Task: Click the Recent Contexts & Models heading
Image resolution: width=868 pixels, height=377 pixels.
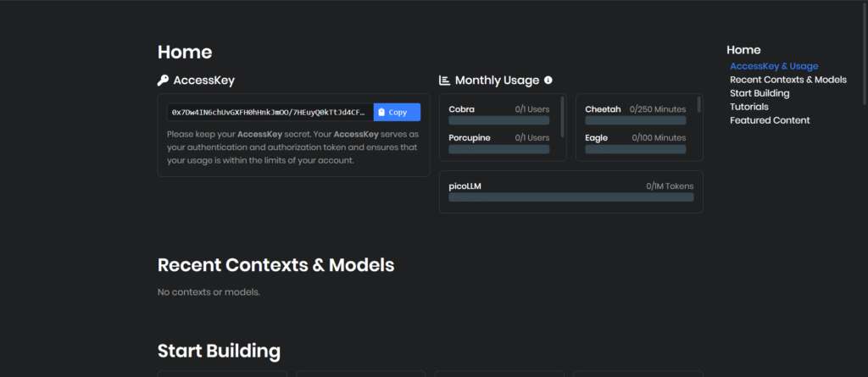Action: click(275, 264)
